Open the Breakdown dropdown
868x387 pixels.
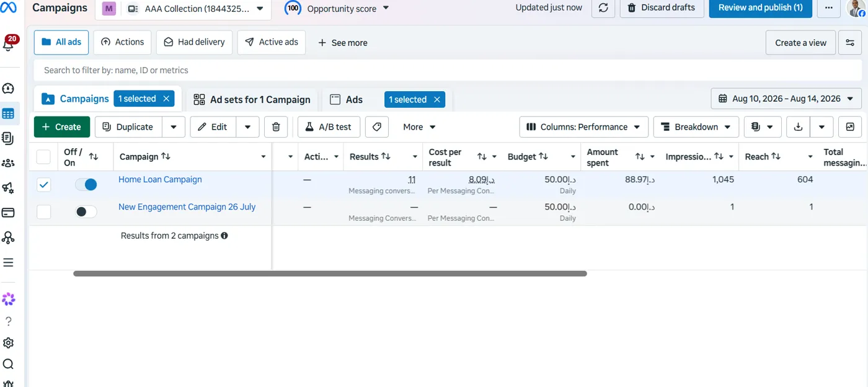pos(696,127)
